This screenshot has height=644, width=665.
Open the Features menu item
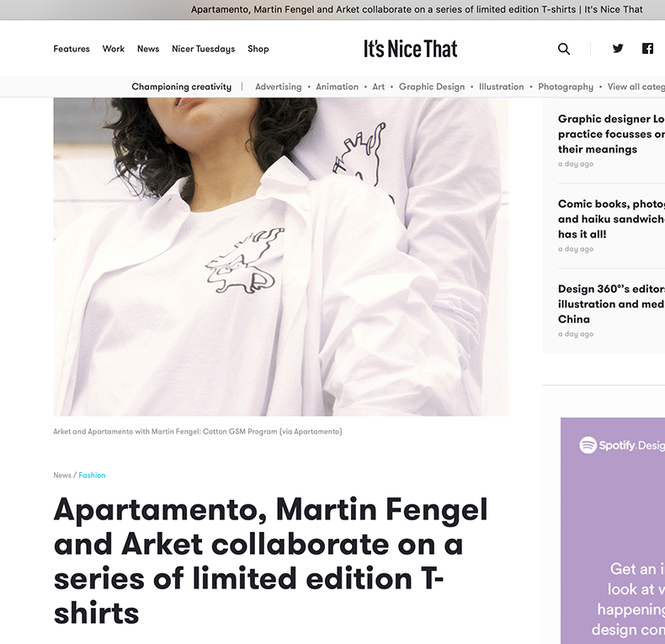tap(72, 49)
